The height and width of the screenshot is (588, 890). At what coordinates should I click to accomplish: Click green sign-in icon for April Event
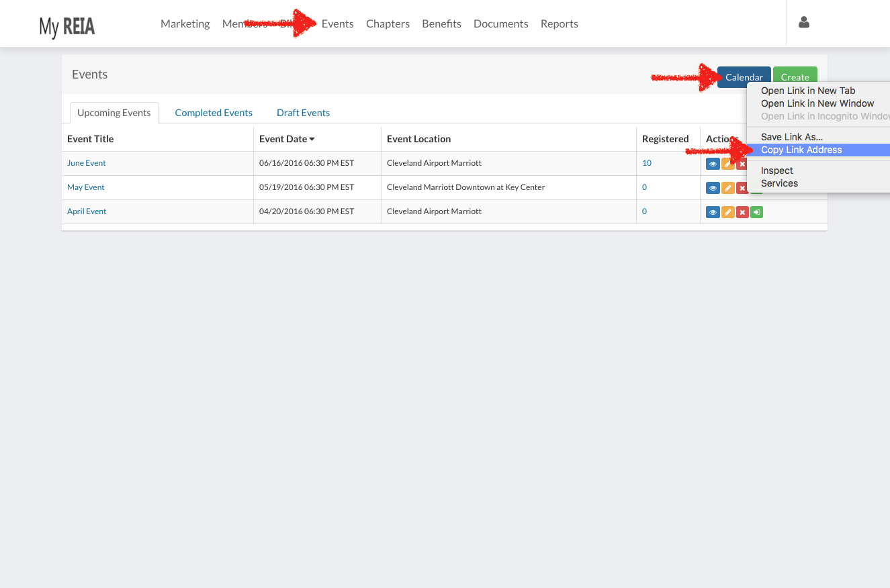pyautogui.click(x=757, y=212)
